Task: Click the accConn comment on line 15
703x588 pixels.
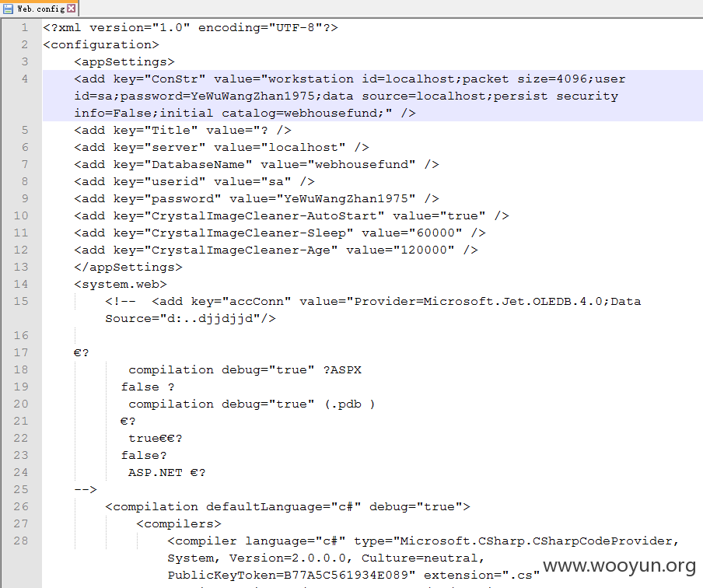Action: point(373,302)
